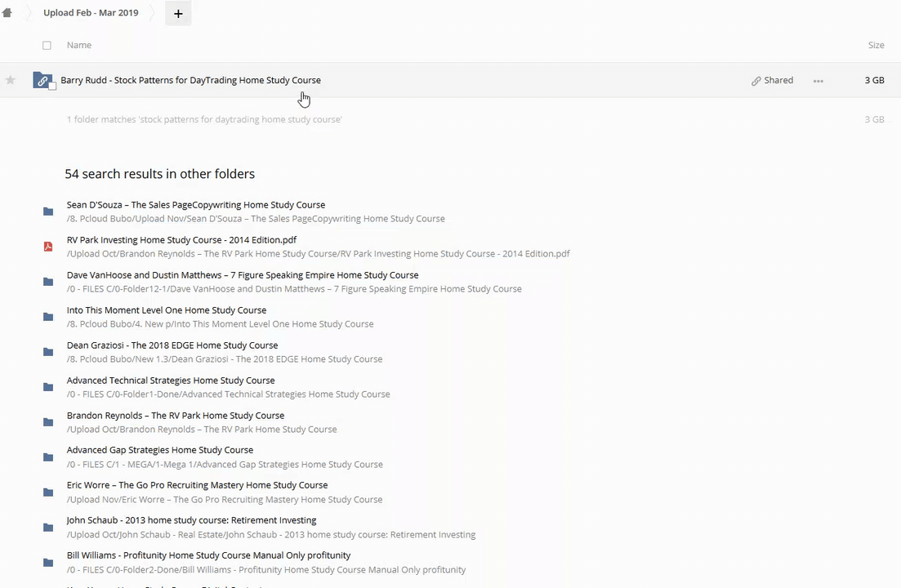The image size is (901, 588).
Task: Open the Upload Feb - Mar 2019 breadcrumb
Action: pos(91,13)
